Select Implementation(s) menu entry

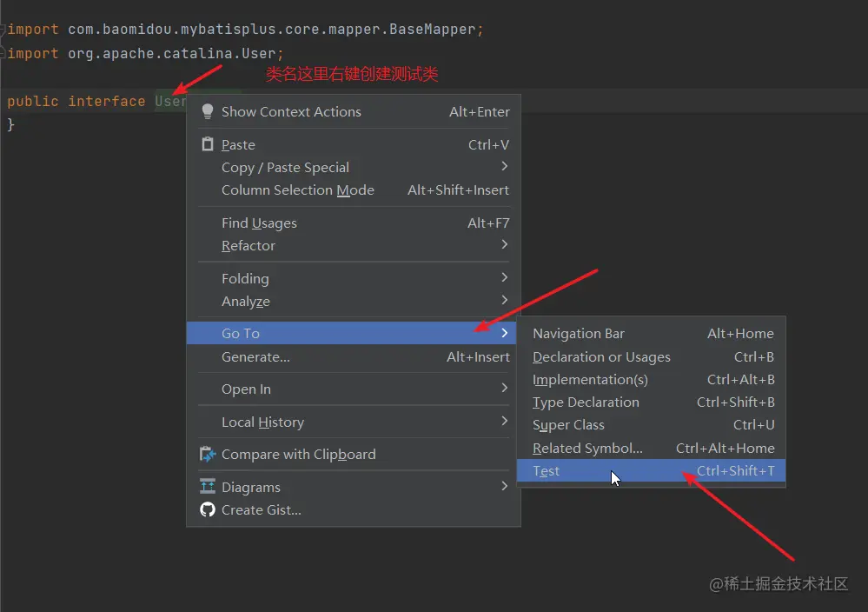point(590,379)
